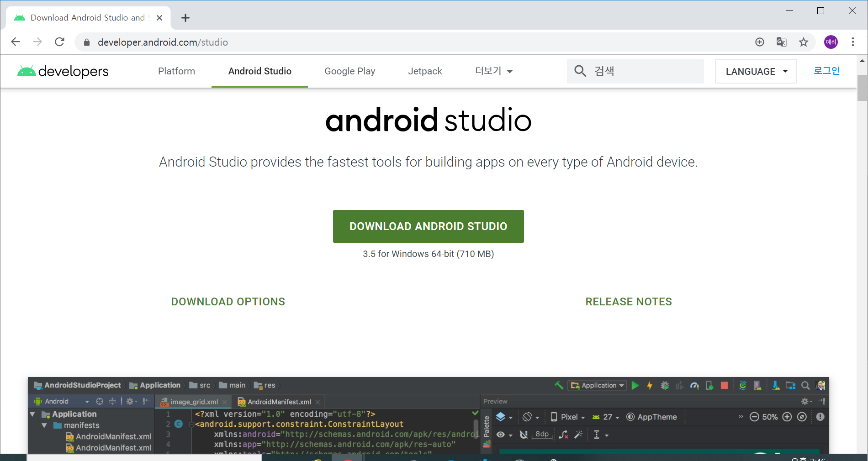
Task: Click the design surface layers icon
Action: [x=501, y=417]
